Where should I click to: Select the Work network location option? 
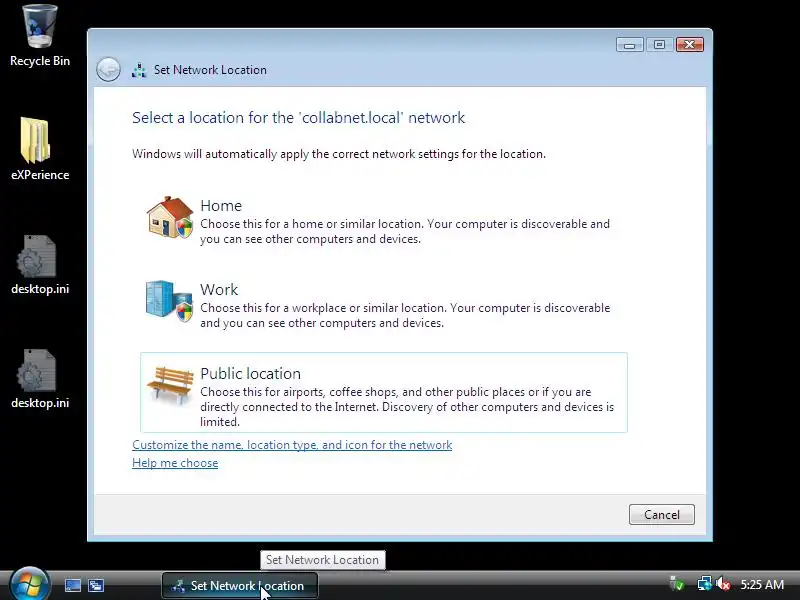[384, 306]
